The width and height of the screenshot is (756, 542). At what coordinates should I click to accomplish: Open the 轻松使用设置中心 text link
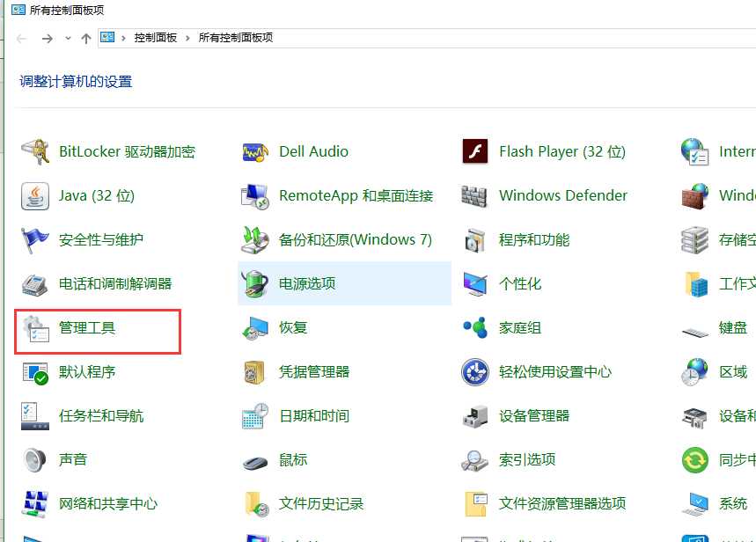tap(555, 372)
